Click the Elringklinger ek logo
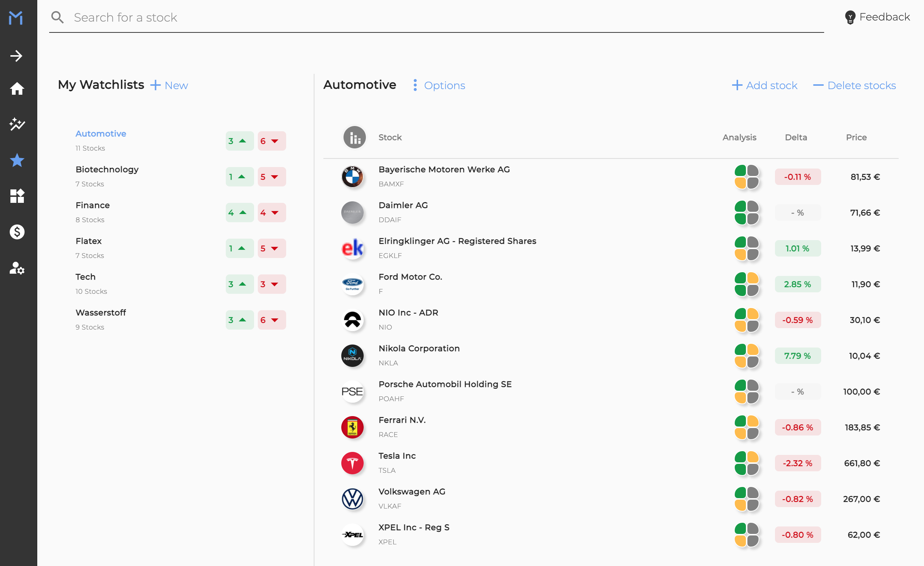This screenshot has width=924, height=566. click(x=352, y=248)
